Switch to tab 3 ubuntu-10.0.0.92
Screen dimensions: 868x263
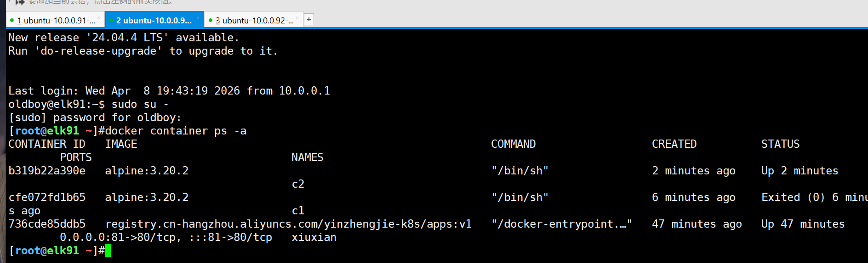(x=254, y=21)
